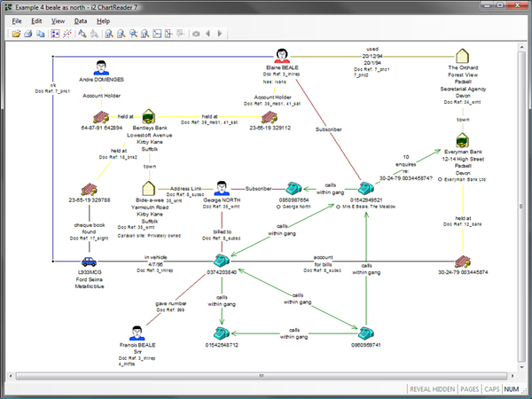
Task: Select the Everyman Bank entity
Action: [x=461, y=142]
